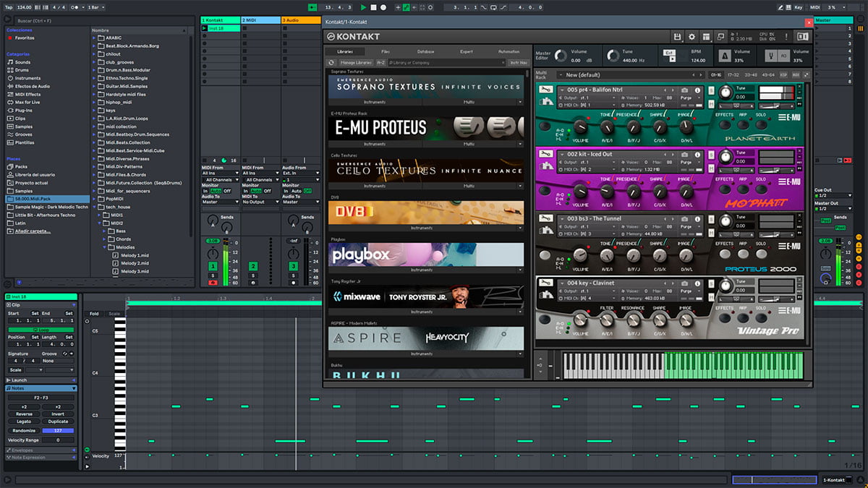Show info for 005 pr4 Balifon instrument
Screen dimensions: 868x488
(697, 90)
